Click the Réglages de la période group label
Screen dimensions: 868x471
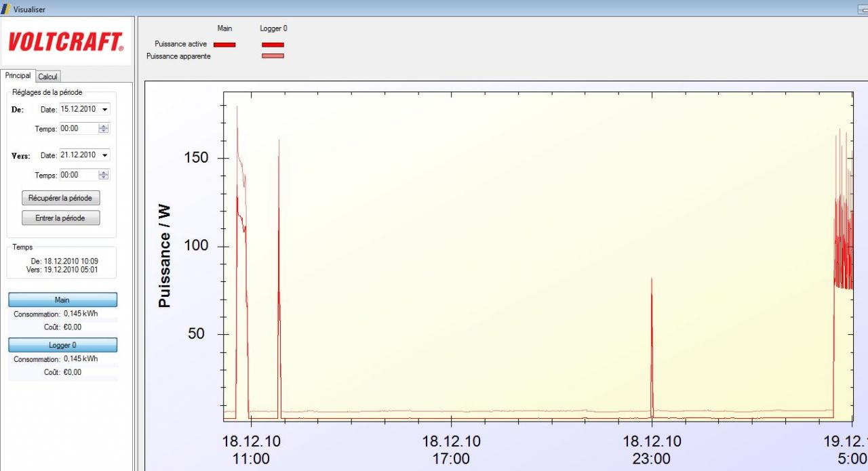47,92
